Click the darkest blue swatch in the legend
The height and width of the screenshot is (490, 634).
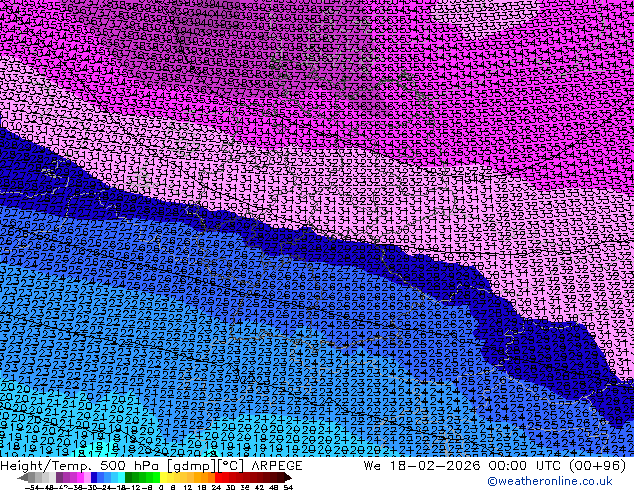(94, 477)
